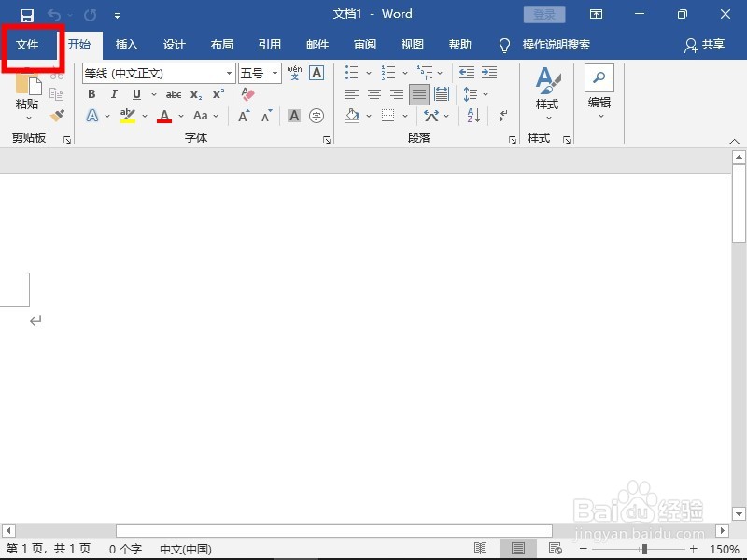747x560 pixels.
Task: Click the text effects A icon
Action: (x=92, y=115)
